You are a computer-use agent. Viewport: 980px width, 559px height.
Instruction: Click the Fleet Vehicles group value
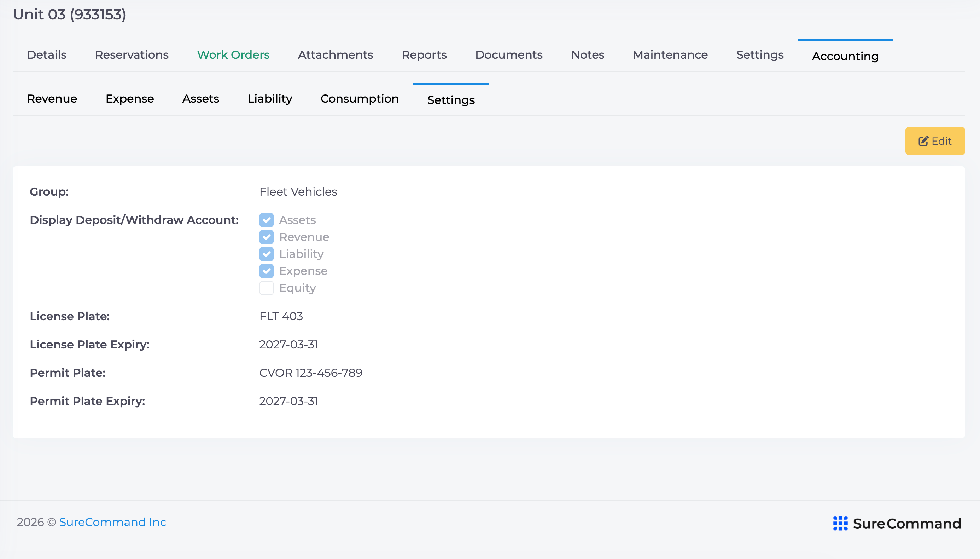pyautogui.click(x=298, y=191)
